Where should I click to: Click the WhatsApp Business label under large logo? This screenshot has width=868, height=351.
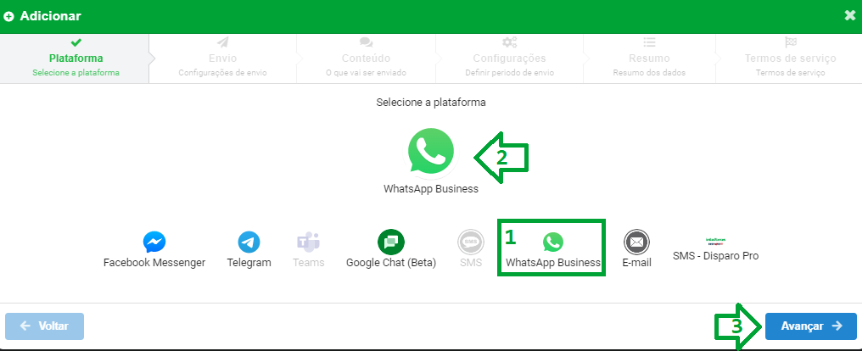coord(431,188)
